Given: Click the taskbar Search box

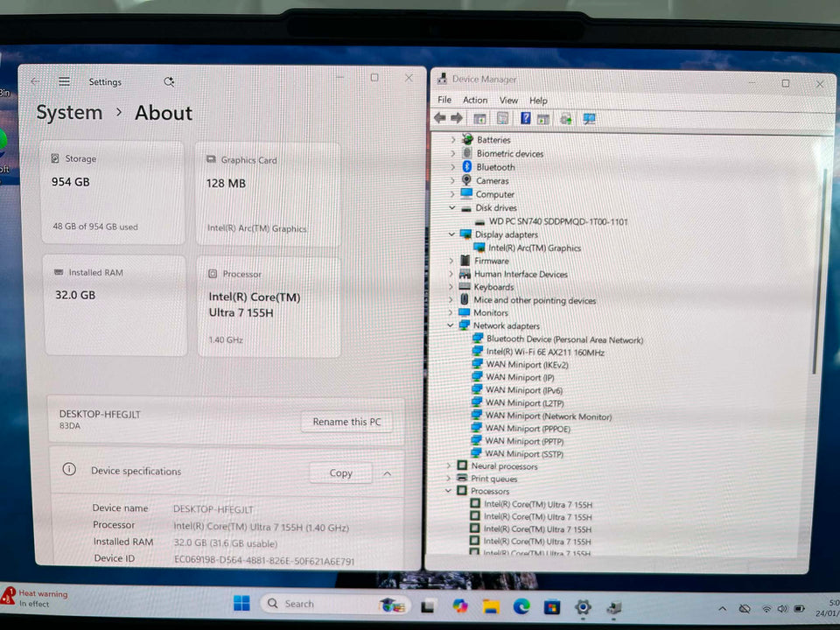Looking at the screenshot, I should click(x=315, y=604).
